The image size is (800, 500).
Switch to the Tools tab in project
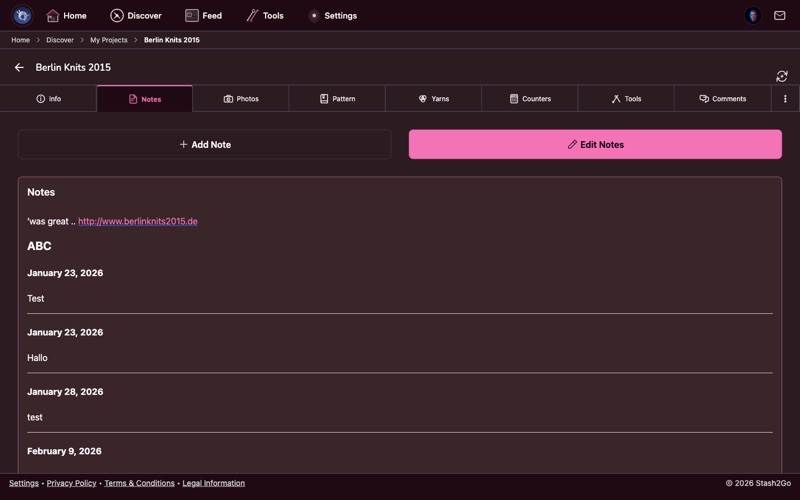[627, 98]
